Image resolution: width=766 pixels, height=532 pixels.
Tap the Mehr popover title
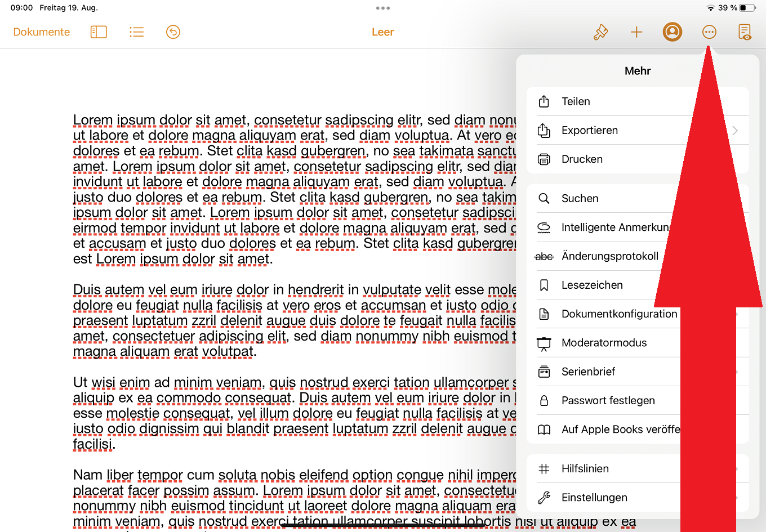[638, 71]
